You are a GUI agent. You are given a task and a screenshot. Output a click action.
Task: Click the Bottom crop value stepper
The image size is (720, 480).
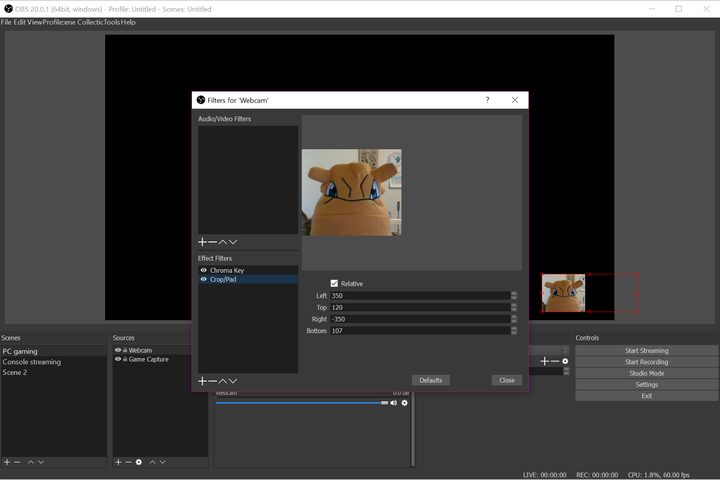[x=514, y=330]
